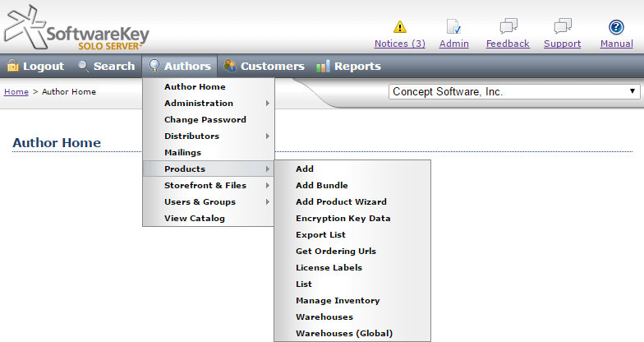Open the Admin document icon
Screen dimensions: 644x342
click(453, 26)
